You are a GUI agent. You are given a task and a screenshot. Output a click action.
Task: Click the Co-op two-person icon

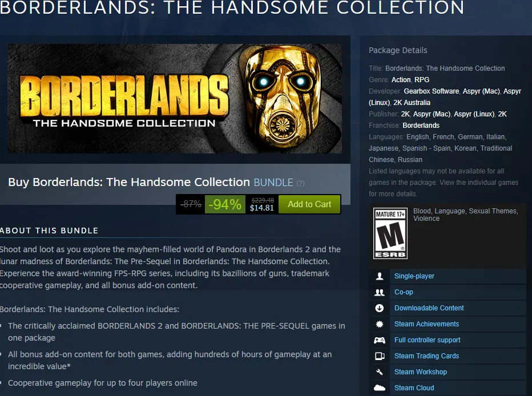click(x=380, y=292)
